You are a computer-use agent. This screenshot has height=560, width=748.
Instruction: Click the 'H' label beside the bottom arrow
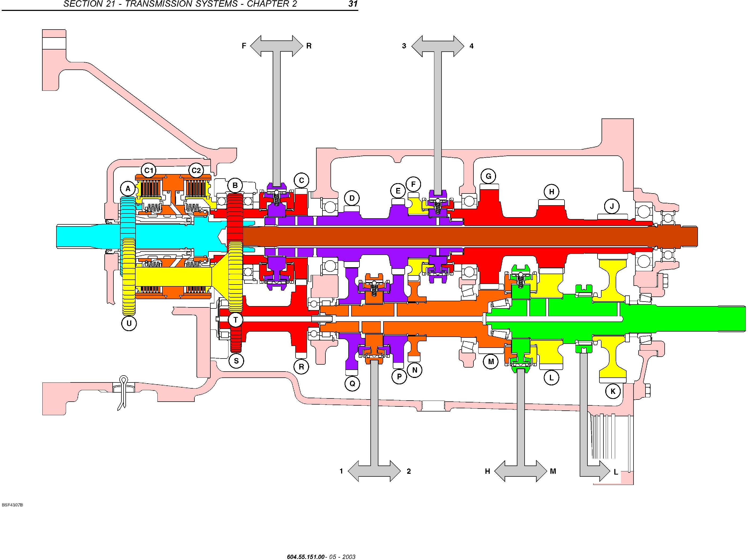click(x=487, y=471)
